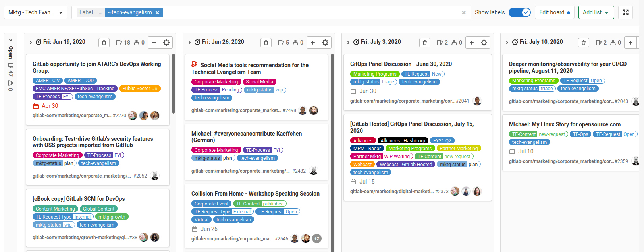The width and height of the screenshot is (644, 252).
Task: Click the TE-Request-Type Internal label
Action: (x=63, y=217)
